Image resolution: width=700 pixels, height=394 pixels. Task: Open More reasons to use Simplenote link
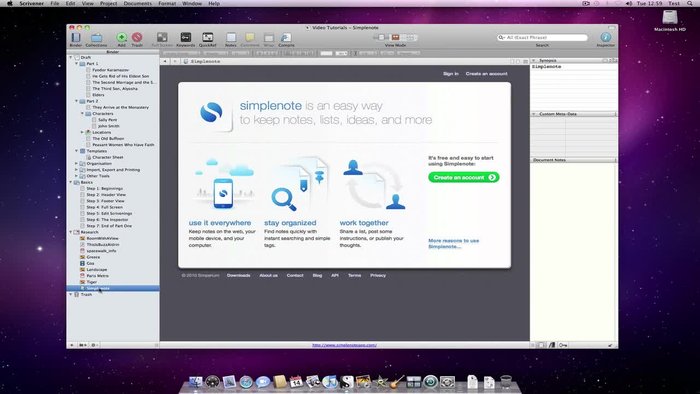[454, 243]
